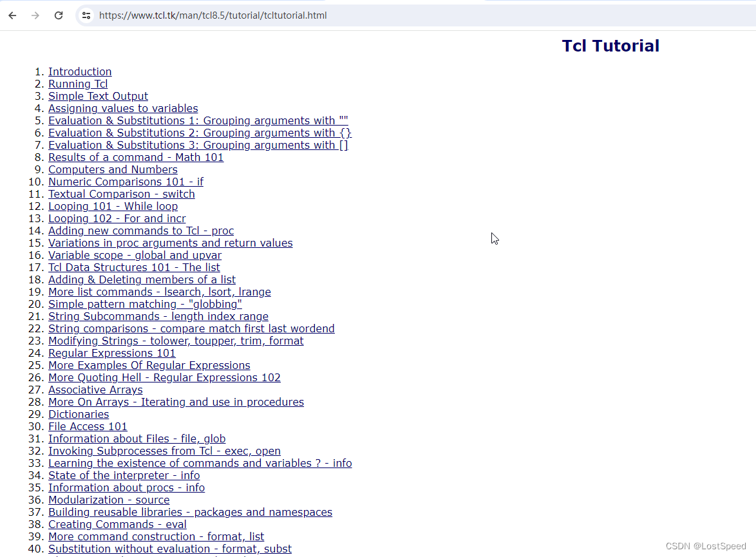Open Creating Commands - eval link
Viewport: 756px width, 557px height.
pyautogui.click(x=117, y=524)
